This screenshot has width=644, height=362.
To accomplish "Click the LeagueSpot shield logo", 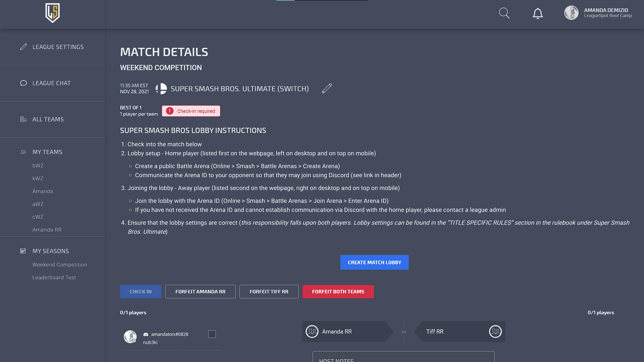I will pyautogui.click(x=52, y=13).
